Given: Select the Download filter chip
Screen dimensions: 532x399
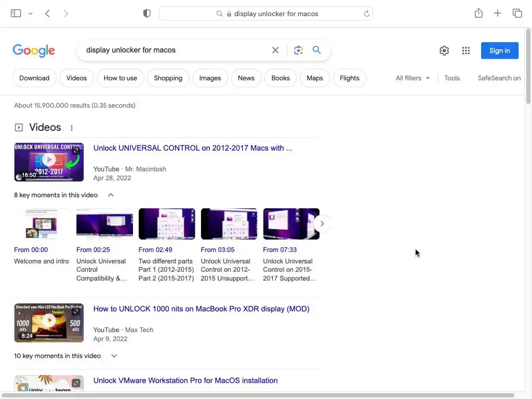Looking at the screenshot, I should [34, 78].
